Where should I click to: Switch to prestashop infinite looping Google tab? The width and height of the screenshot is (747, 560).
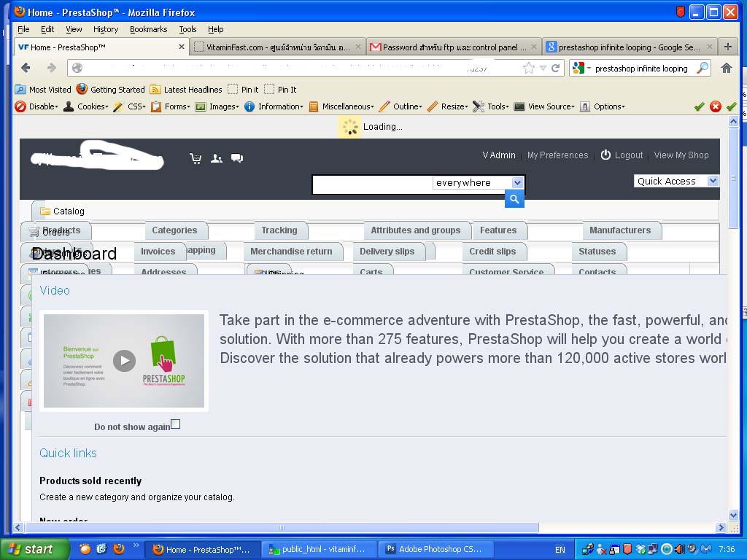(630, 47)
